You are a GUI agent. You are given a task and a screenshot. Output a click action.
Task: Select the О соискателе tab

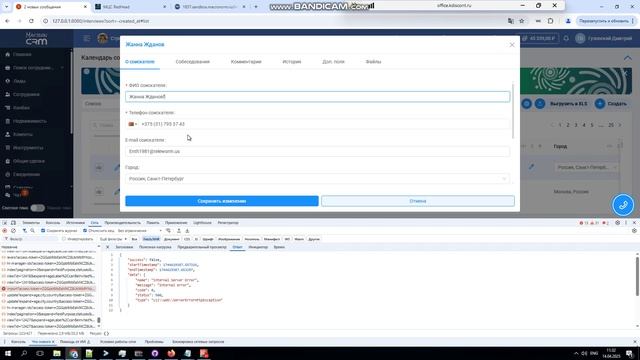(x=140, y=62)
